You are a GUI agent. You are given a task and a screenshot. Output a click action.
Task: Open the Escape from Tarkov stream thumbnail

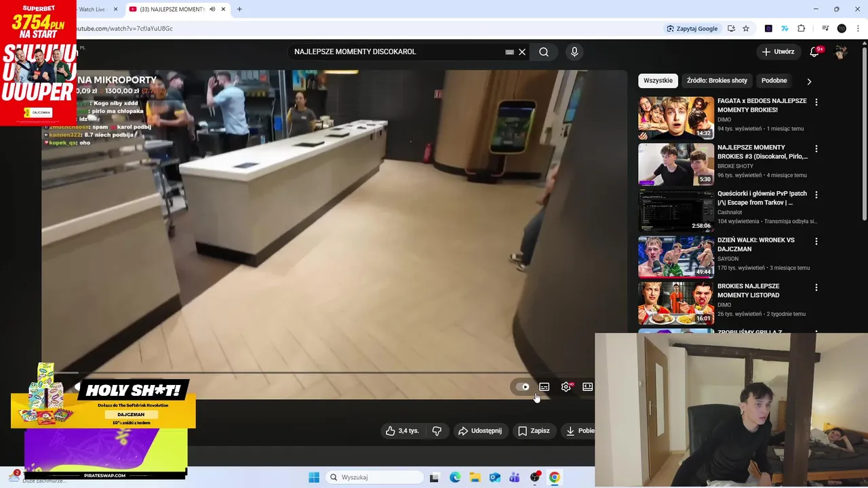(x=676, y=210)
